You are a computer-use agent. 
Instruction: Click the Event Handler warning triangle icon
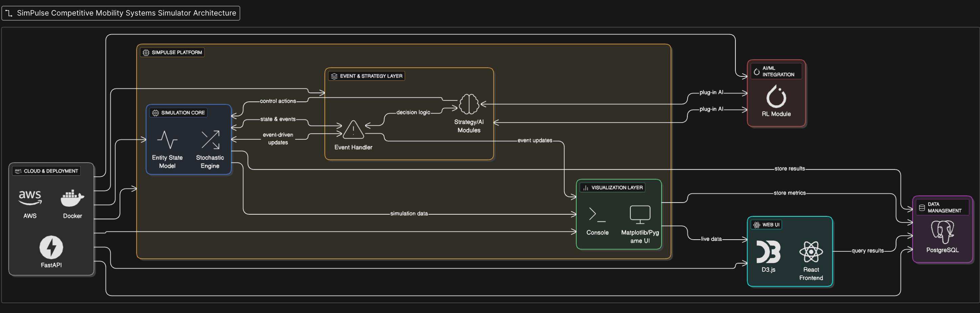click(353, 129)
